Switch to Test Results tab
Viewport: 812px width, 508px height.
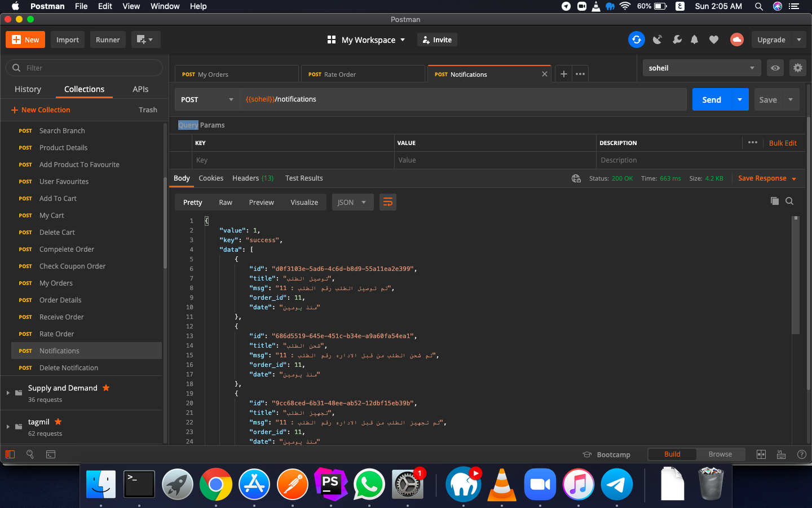(304, 178)
